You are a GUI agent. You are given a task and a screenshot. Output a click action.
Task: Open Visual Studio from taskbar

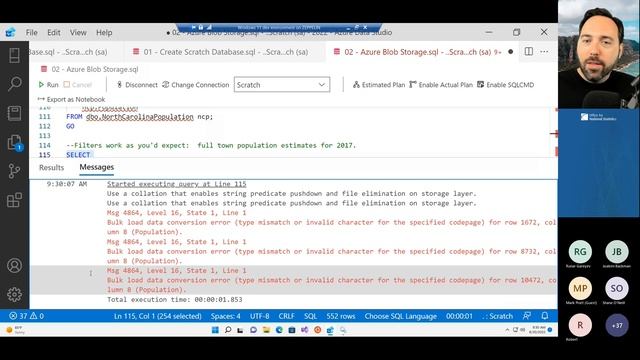pyautogui.click(x=304, y=330)
